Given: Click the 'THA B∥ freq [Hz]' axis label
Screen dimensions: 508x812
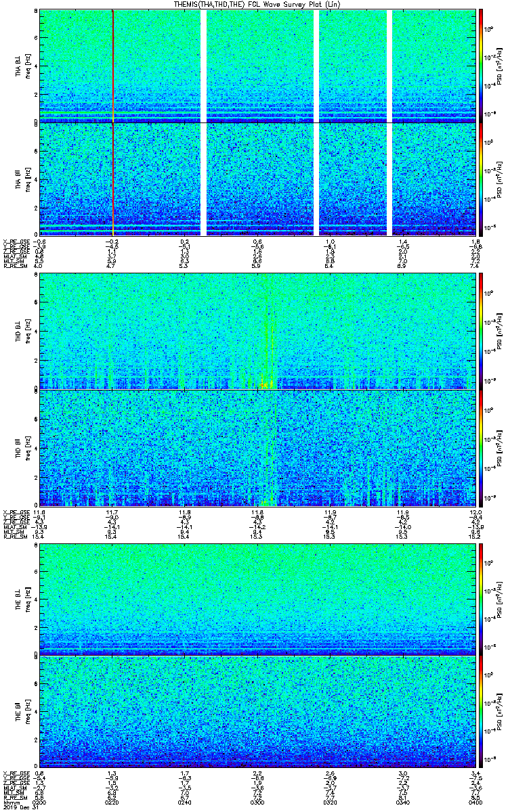Looking at the screenshot, I should [x=22, y=179].
